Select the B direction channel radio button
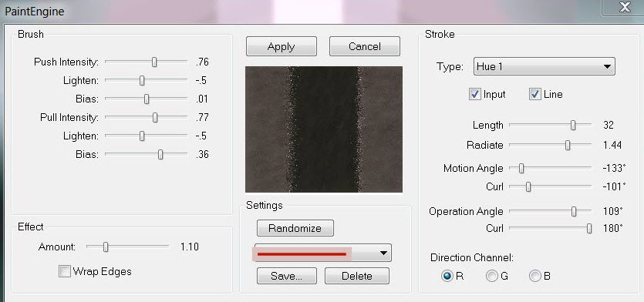This screenshot has width=644, height=302. [534, 276]
